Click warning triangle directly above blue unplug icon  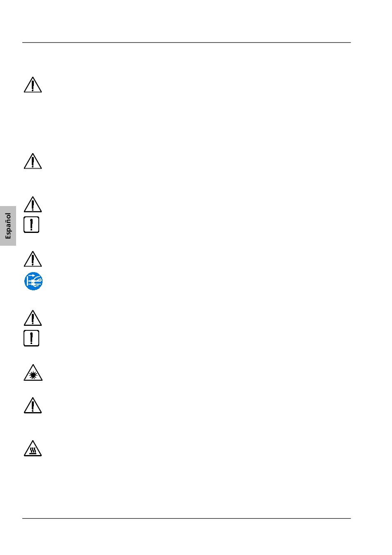33,259
